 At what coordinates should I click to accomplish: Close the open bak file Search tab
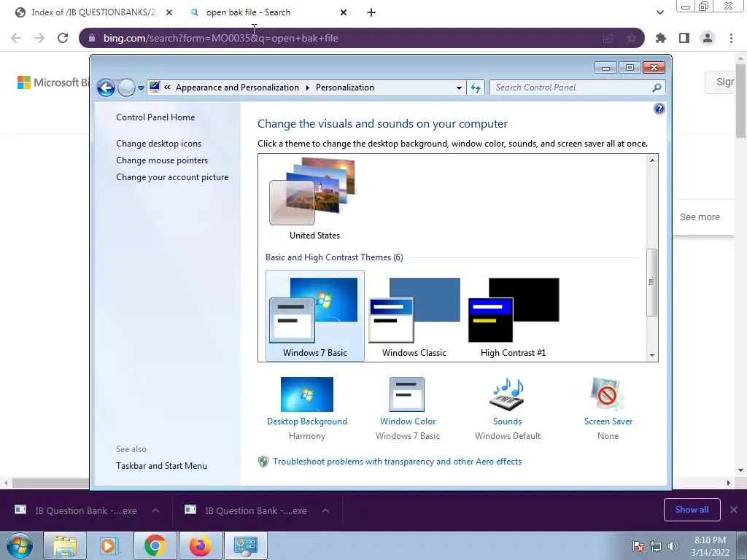click(344, 12)
